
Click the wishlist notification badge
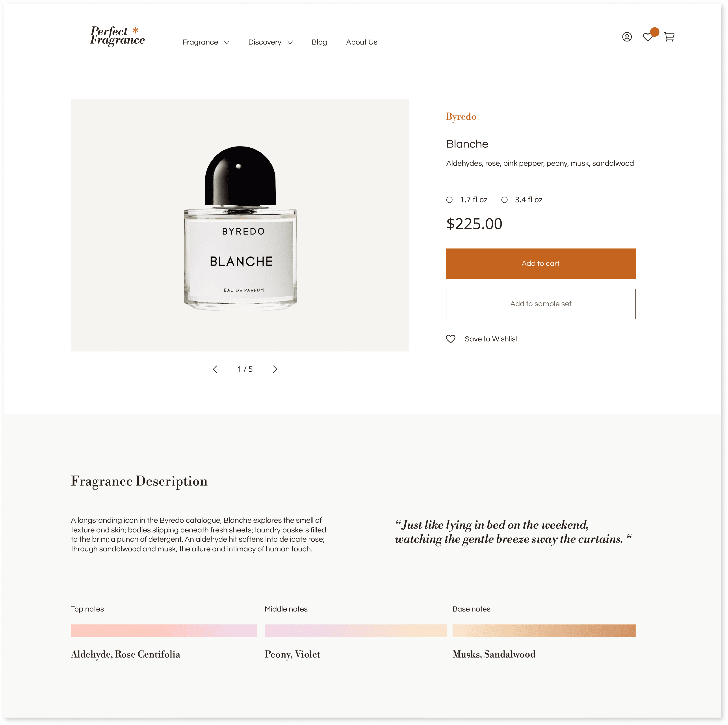(x=655, y=32)
